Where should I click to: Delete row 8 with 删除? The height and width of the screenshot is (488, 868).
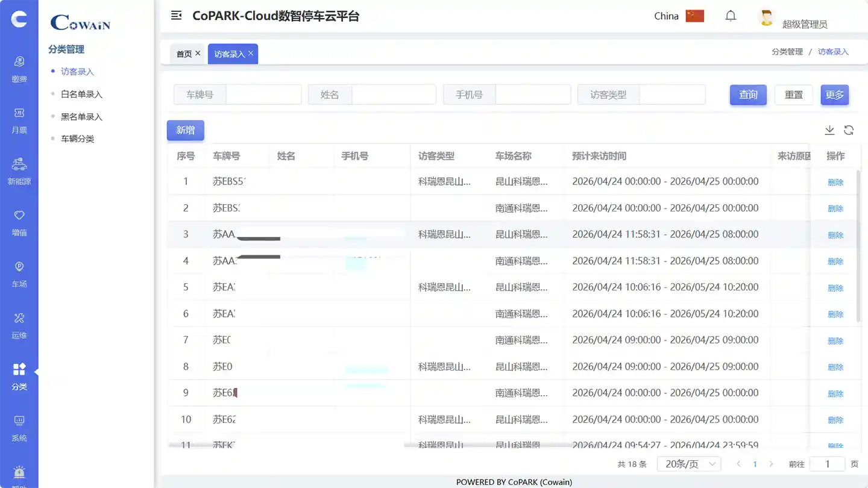[x=835, y=367]
